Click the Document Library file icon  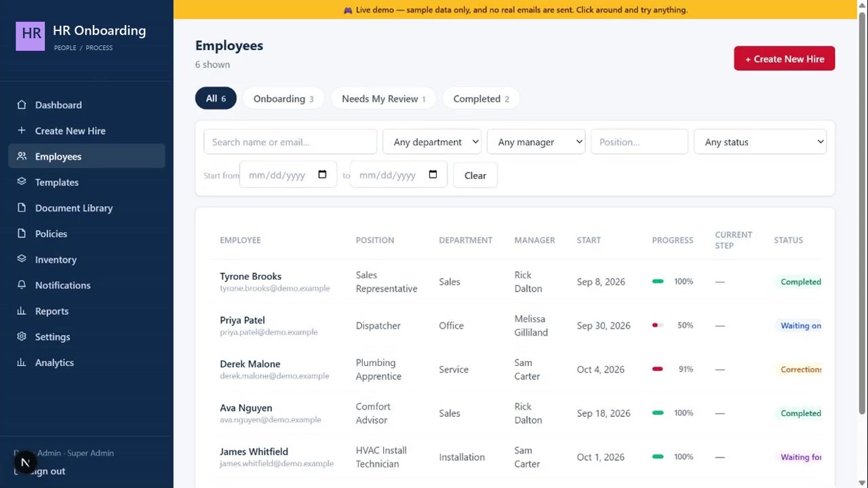(22, 208)
